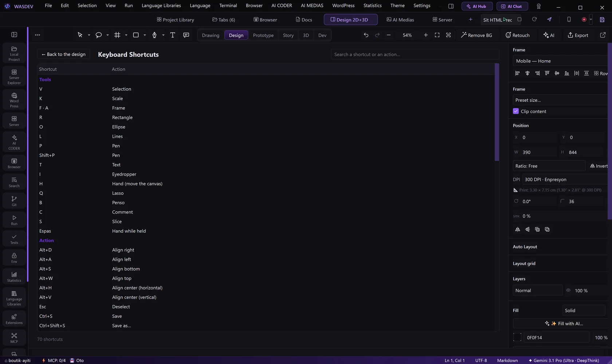Click the Gemini 3.1 Pro status entry
Screen dimensions: 612x364
[564, 360]
